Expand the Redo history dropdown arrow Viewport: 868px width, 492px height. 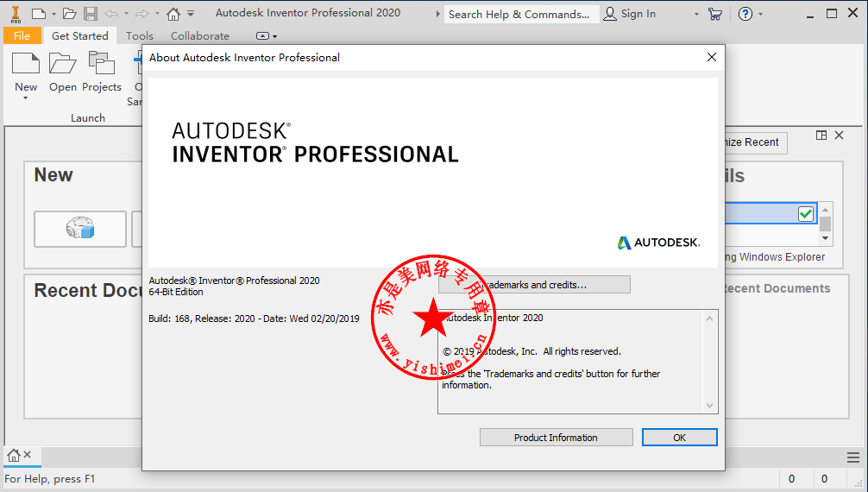[157, 14]
